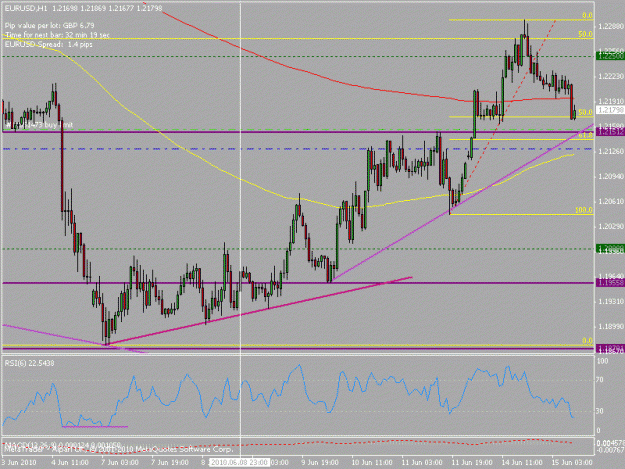Viewport: 625px width, 469px height.
Task: Click the '4 Jun 11:00' time axis label
Action: (x=70, y=462)
